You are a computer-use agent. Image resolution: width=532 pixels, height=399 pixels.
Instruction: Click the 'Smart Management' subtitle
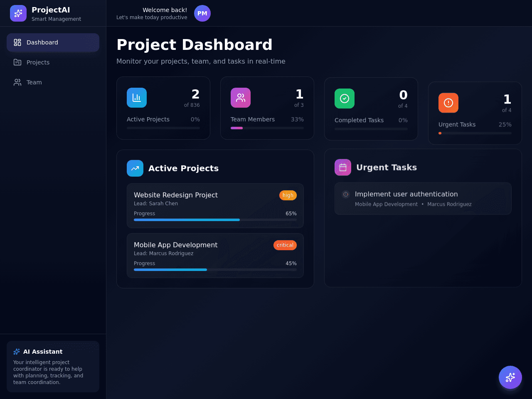(57, 19)
